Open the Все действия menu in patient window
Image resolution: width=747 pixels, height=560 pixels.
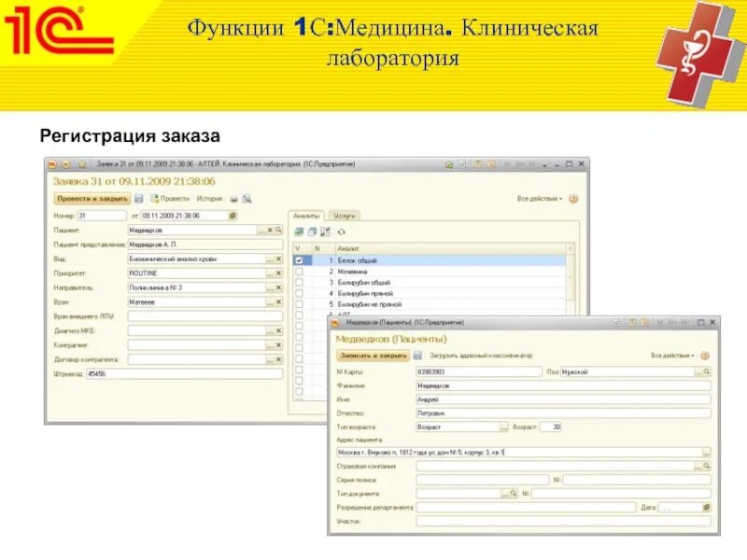coord(672,356)
